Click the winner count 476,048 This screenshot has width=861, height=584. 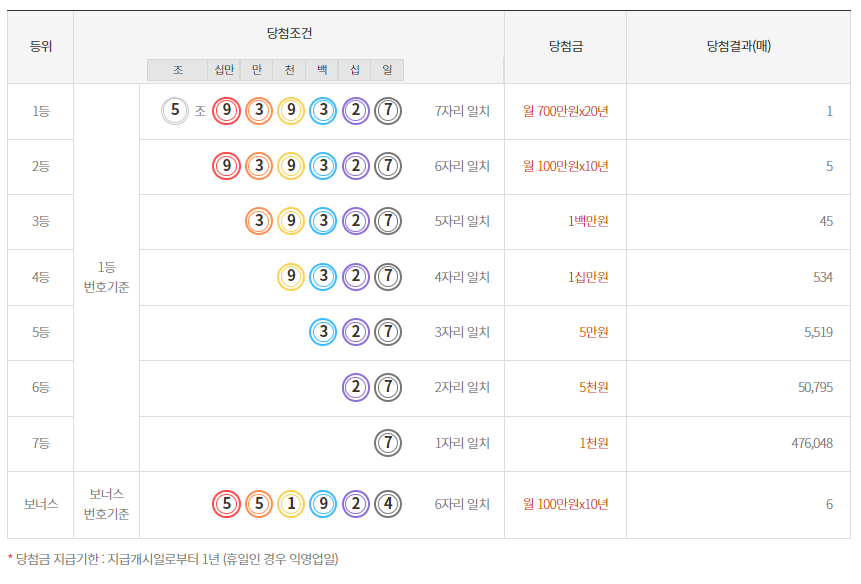[812, 443]
